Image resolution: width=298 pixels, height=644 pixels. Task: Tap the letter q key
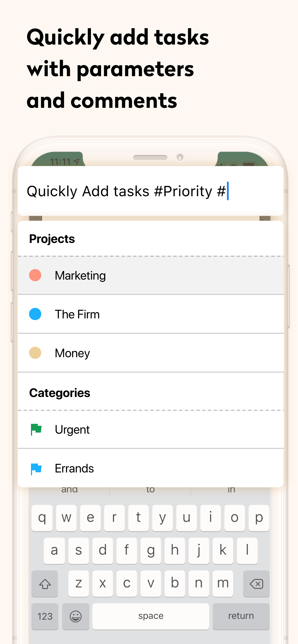[42, 518]
